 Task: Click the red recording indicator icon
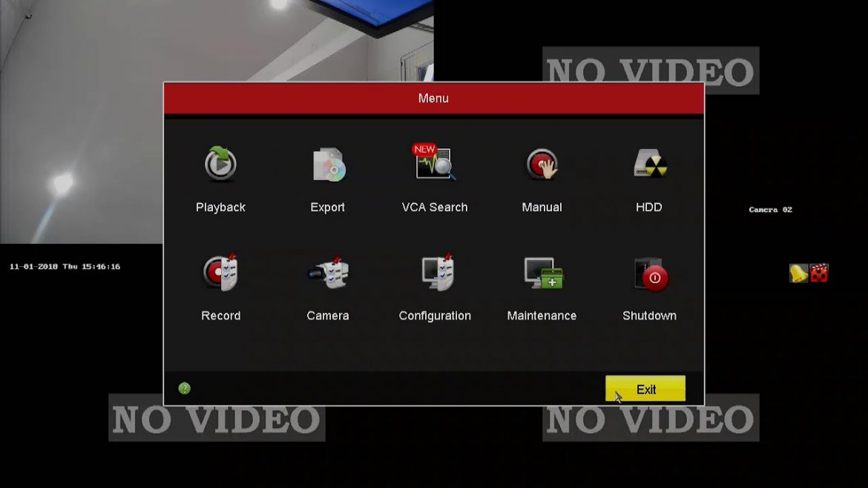(819, 274)
